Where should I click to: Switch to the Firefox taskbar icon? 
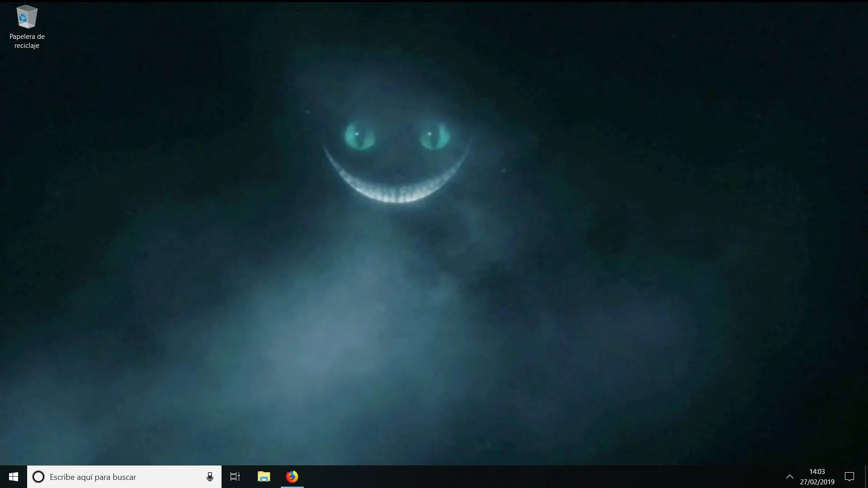pyautogui.click(x=292, y=477)
